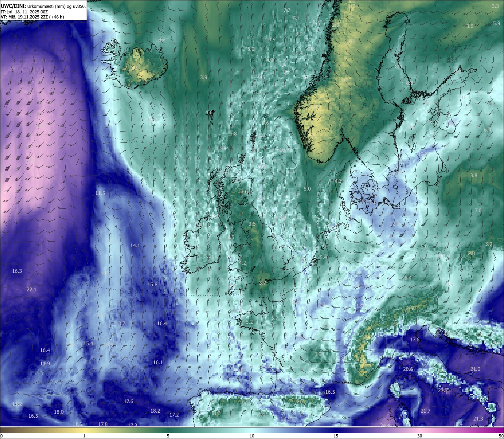Click the 6.4 value at the right edge
The image size is (504, 439).
click(487, 130)
